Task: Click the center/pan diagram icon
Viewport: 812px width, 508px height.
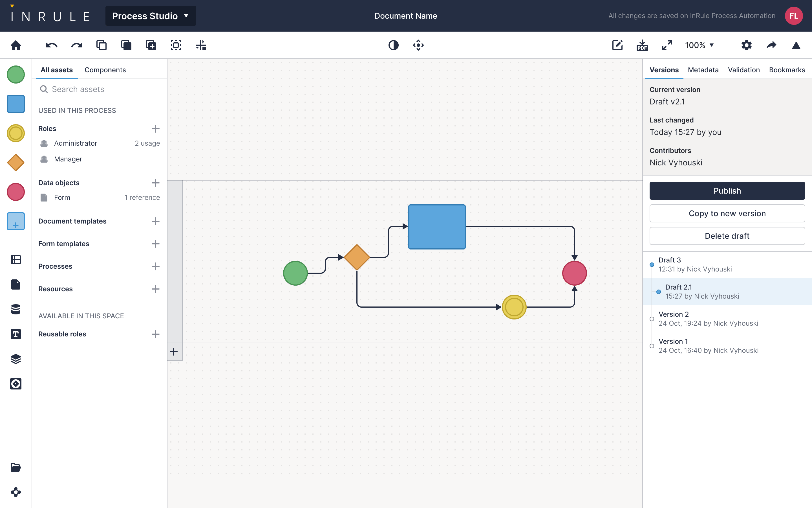Action: coord(418,45)
